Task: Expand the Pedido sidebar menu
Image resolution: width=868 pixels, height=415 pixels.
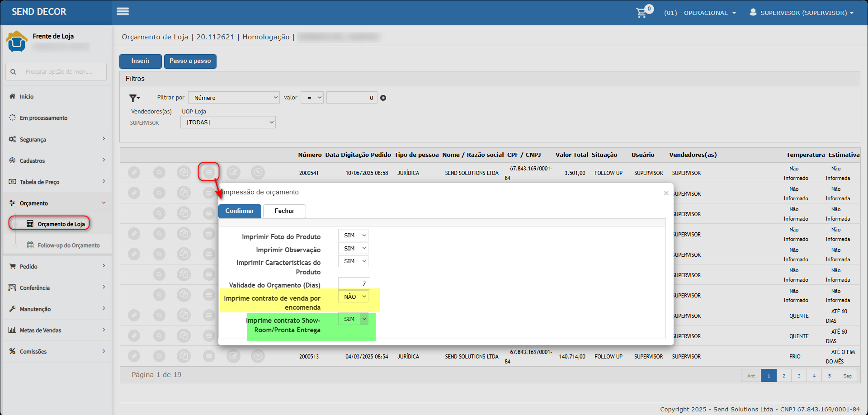Action: click(x=57, y=266)
